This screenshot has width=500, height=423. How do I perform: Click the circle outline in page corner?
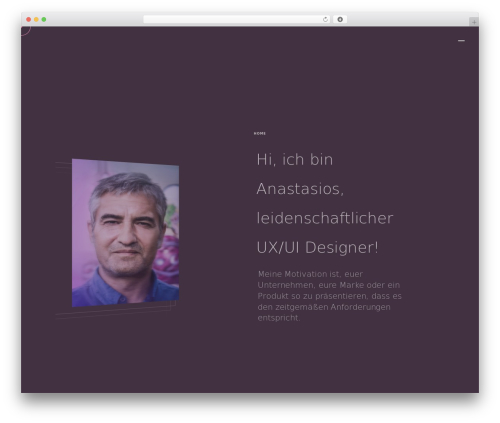[26, 31]
